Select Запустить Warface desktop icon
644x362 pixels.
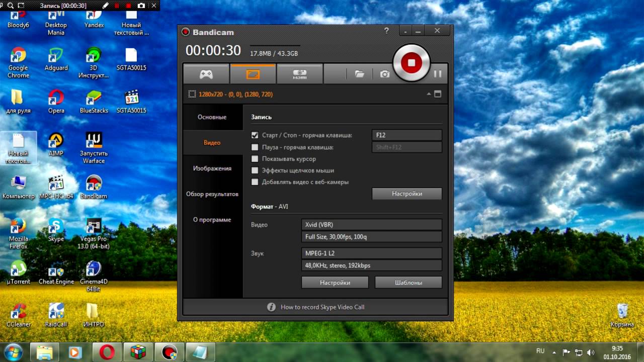[x=94, y=148]
